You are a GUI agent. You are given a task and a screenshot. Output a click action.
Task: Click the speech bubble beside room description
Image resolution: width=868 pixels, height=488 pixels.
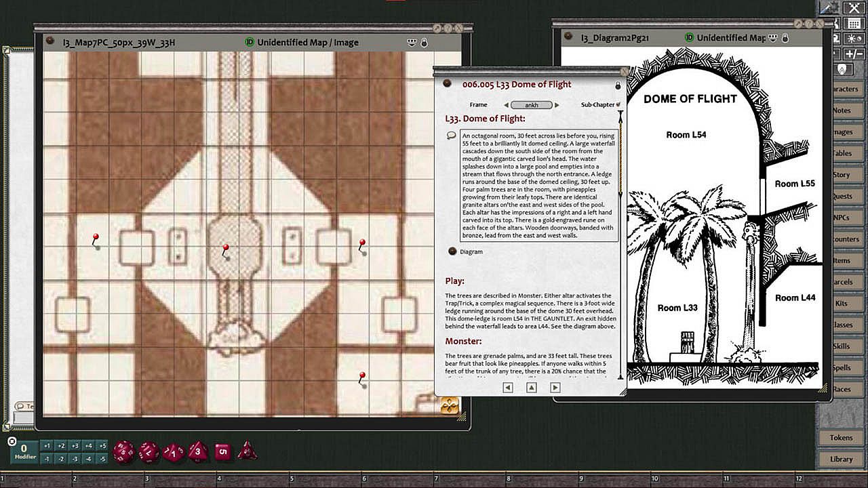(451, 136)
